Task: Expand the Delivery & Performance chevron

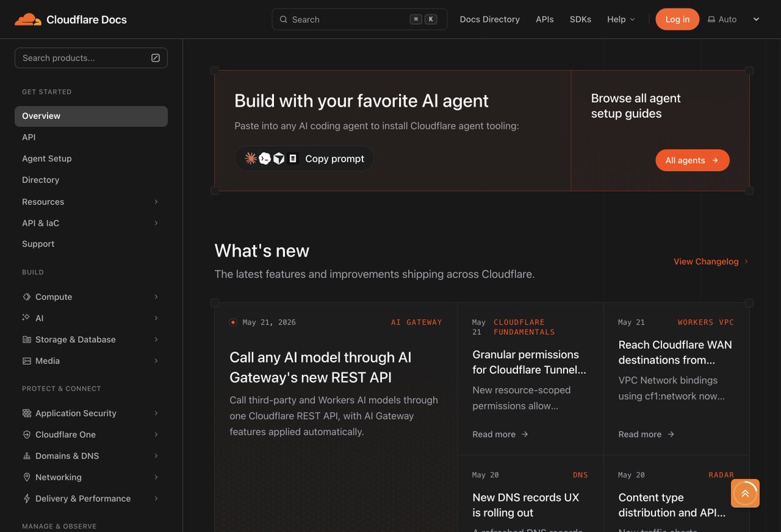Action: click(156, 499)
